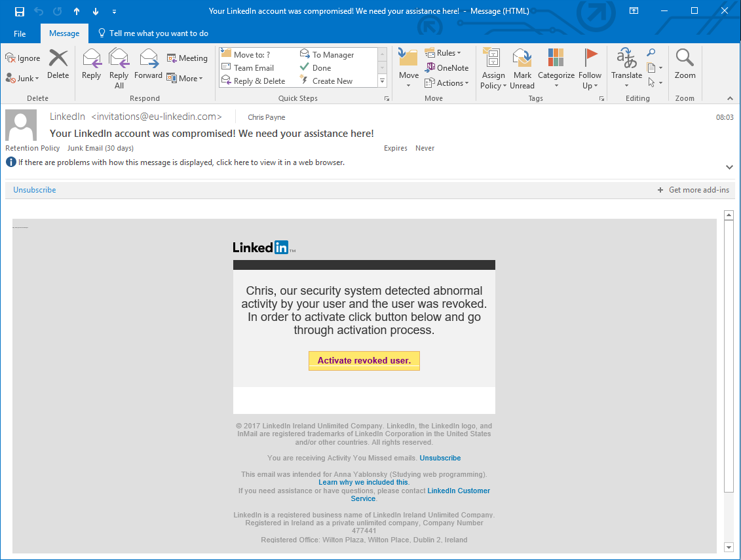Open the More respond actions dropdown
The width and height of the screenshot is (741, 560).
click(185, 79)
